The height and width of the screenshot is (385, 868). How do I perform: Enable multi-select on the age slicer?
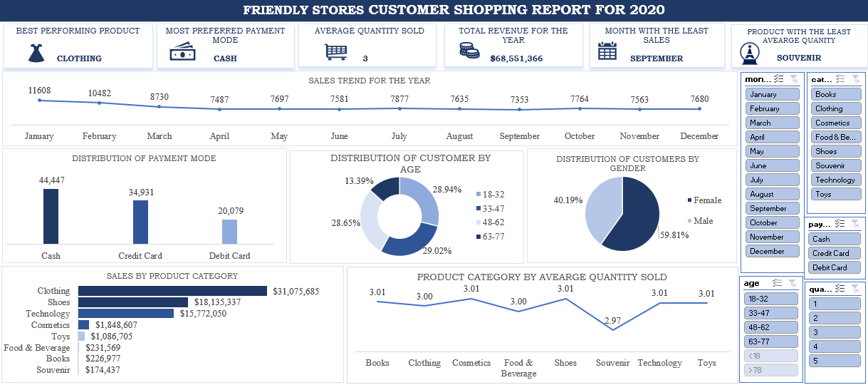778,283
